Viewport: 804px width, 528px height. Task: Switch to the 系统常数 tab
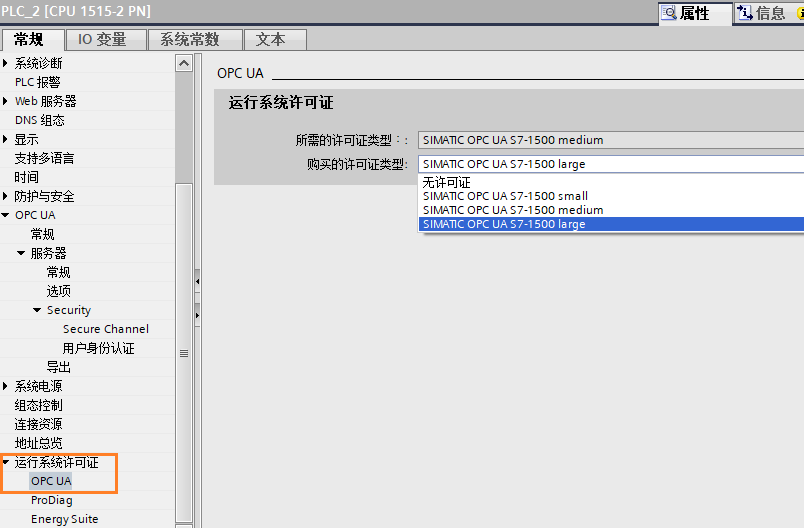point(195,39)
